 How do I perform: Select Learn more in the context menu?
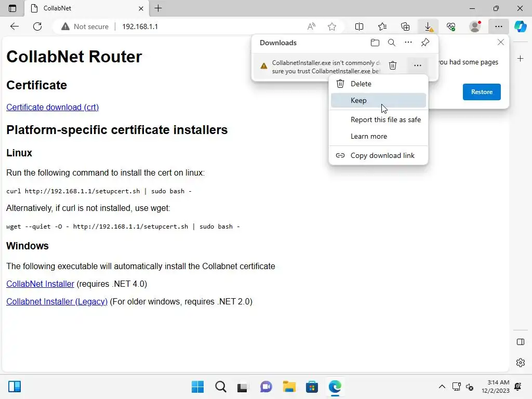378,136
